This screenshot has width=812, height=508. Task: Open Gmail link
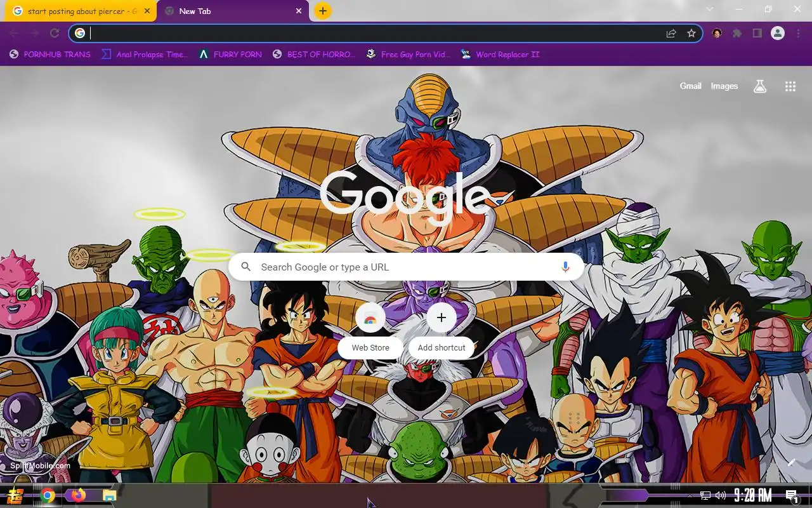point(691,86)
